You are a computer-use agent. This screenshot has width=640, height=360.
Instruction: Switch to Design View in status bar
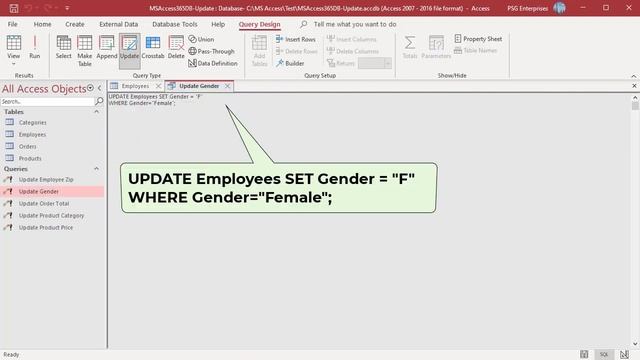click(624, 354)
